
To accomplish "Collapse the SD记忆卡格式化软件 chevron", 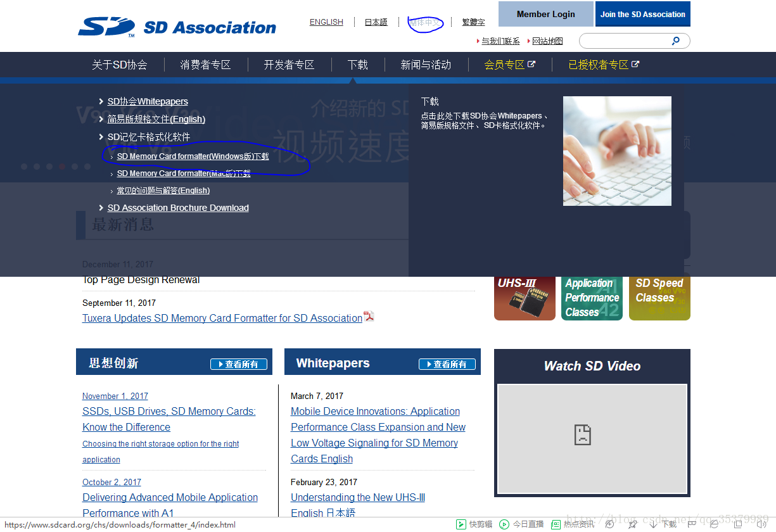I will tap(101, 137).
